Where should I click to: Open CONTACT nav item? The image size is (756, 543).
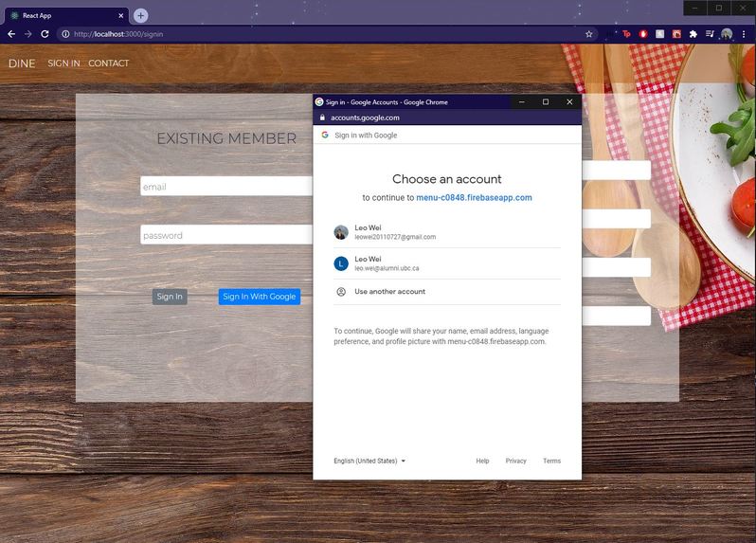point(109,63)
